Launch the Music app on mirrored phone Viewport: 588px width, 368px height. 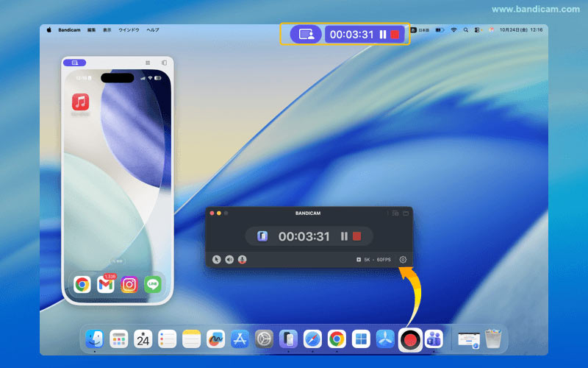[80, 102]
